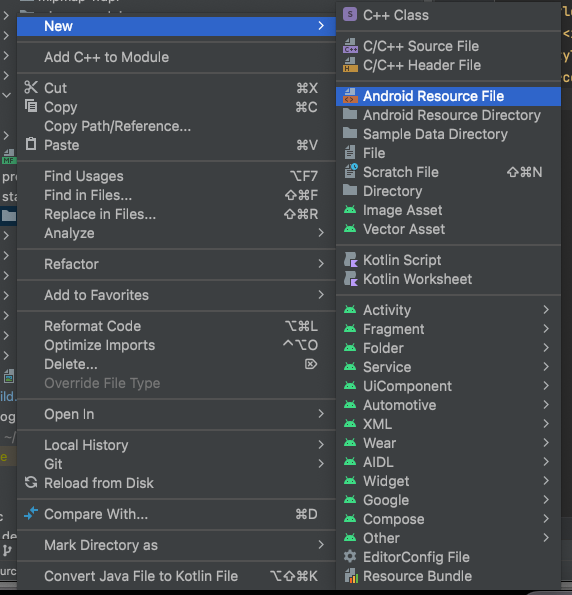Expand the Local History submenu arrow
Viewport: 572px width, 595px height.
pos(321,445)
